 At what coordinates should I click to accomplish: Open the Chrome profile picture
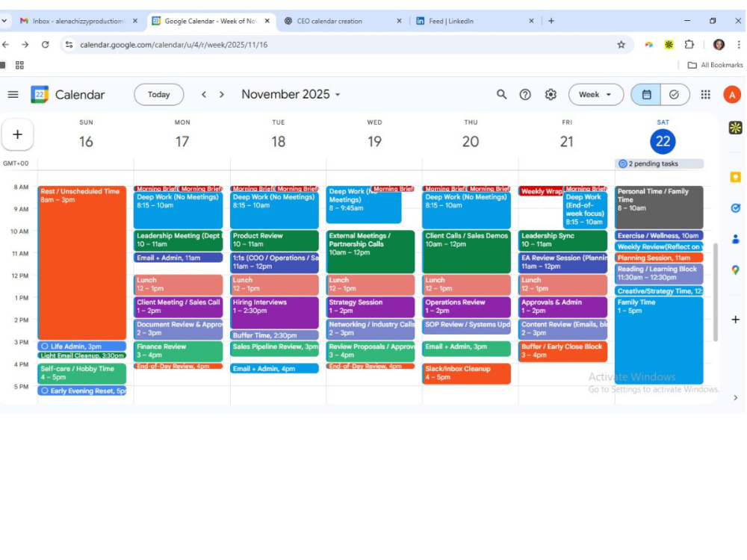pos(719,45)
